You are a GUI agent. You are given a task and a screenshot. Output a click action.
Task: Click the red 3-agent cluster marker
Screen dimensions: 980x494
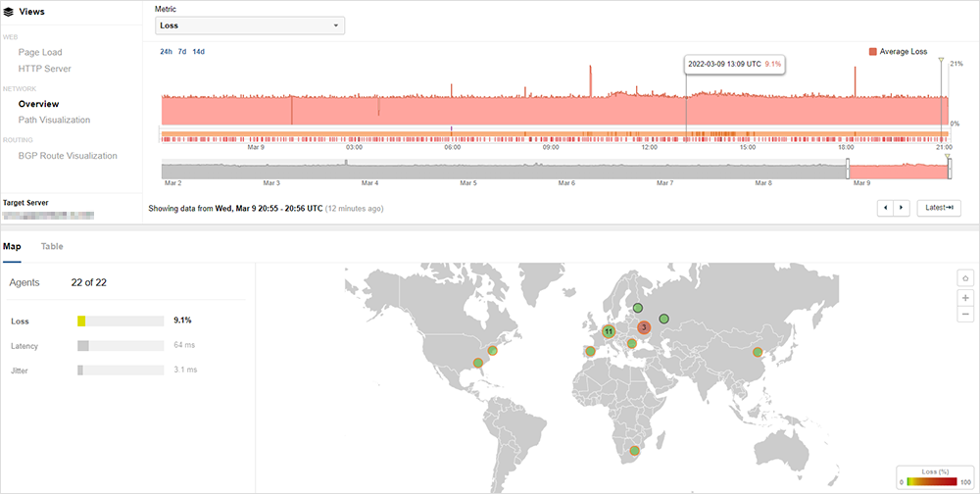(644, 327)
